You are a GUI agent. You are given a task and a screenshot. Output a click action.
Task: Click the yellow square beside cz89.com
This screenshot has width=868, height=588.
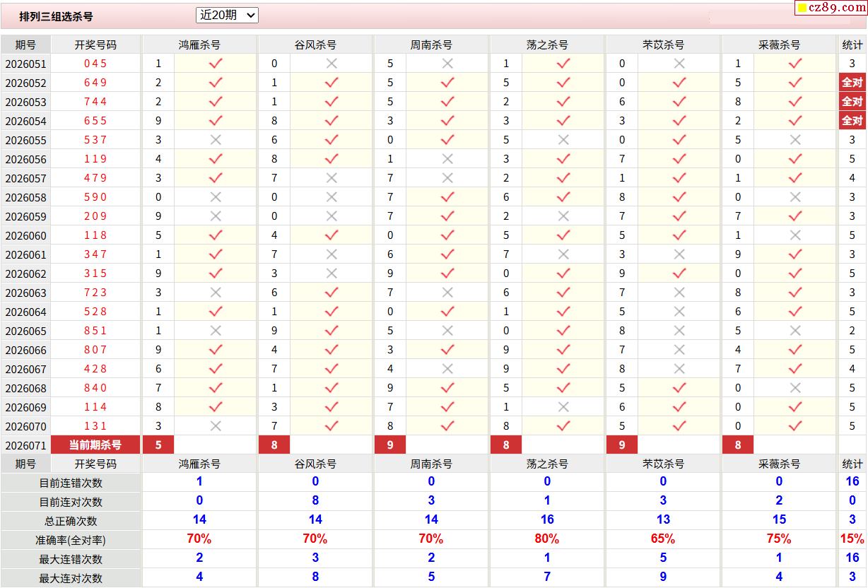[x=802, y=8]
